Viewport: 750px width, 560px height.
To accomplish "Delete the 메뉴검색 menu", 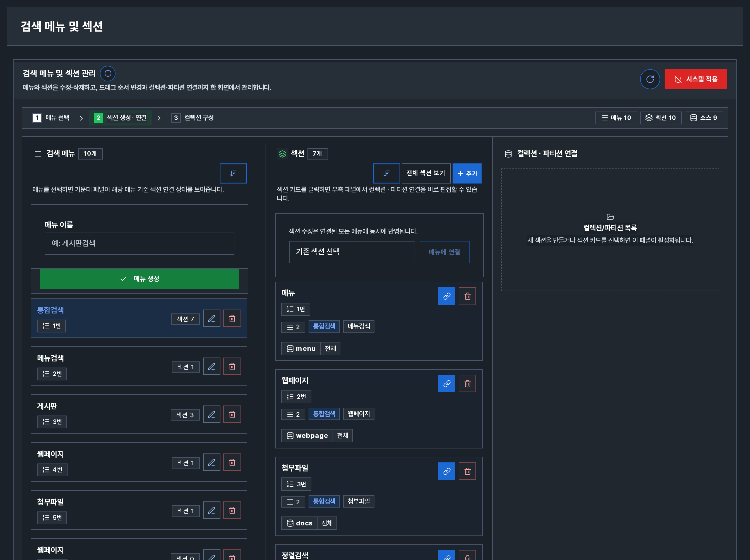I will click(232, 366).
